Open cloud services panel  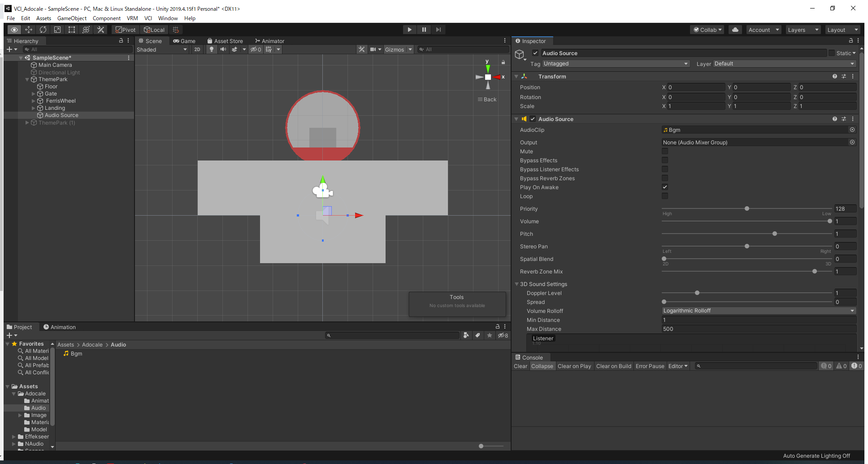click(735, 30)
